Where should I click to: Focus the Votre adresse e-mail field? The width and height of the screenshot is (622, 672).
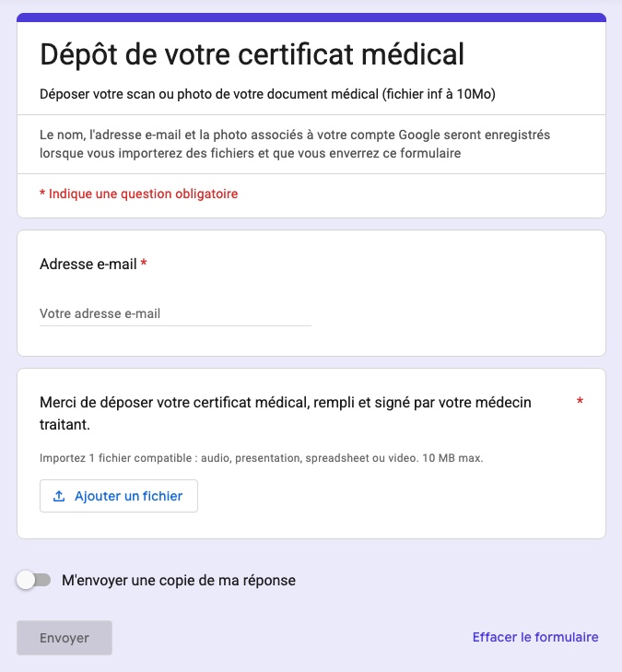175,313
